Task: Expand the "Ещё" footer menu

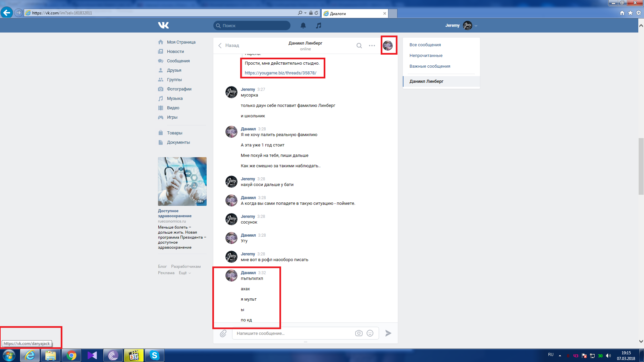Action: pos(184,273)
